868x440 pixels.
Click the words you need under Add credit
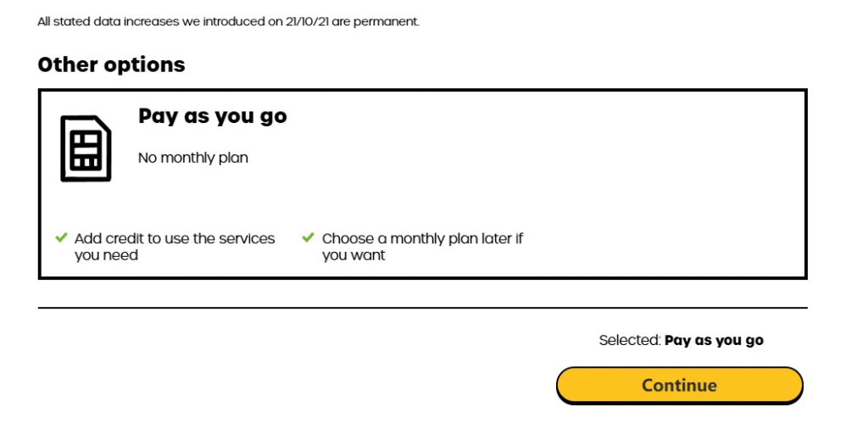click(106, 255)
